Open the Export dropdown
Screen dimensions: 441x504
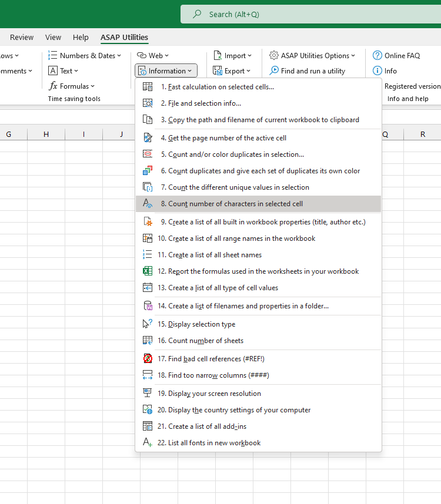coord(232,70)
